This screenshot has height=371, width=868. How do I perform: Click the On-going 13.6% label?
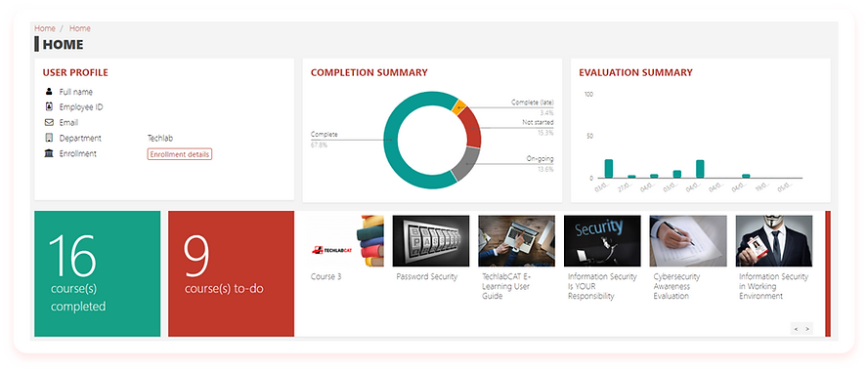tap(540, 164)
